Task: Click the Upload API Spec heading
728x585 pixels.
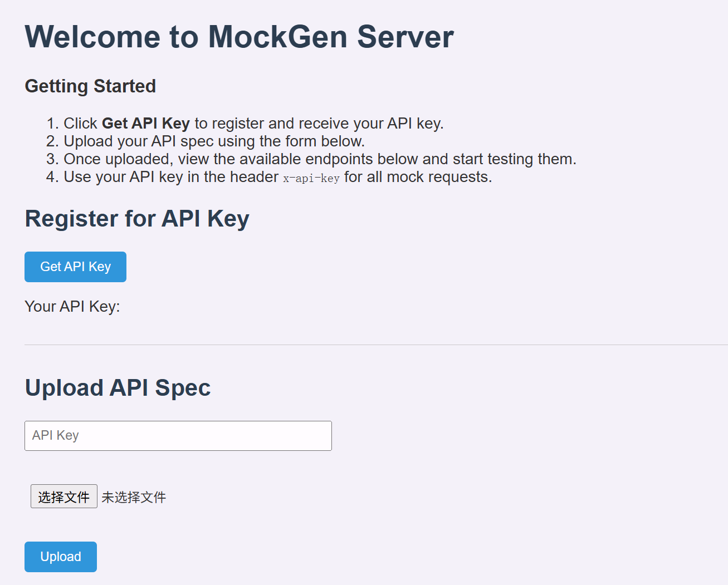Action: click(118, 388)
